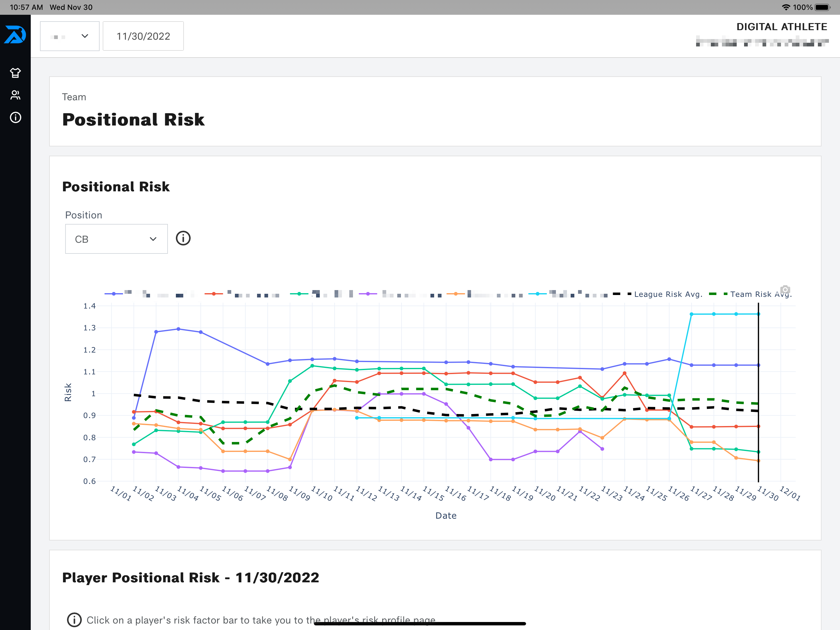This screenshot has width=840, height=630.
Task: Click the purple data point at 11/23
Action: coord(602,449)
